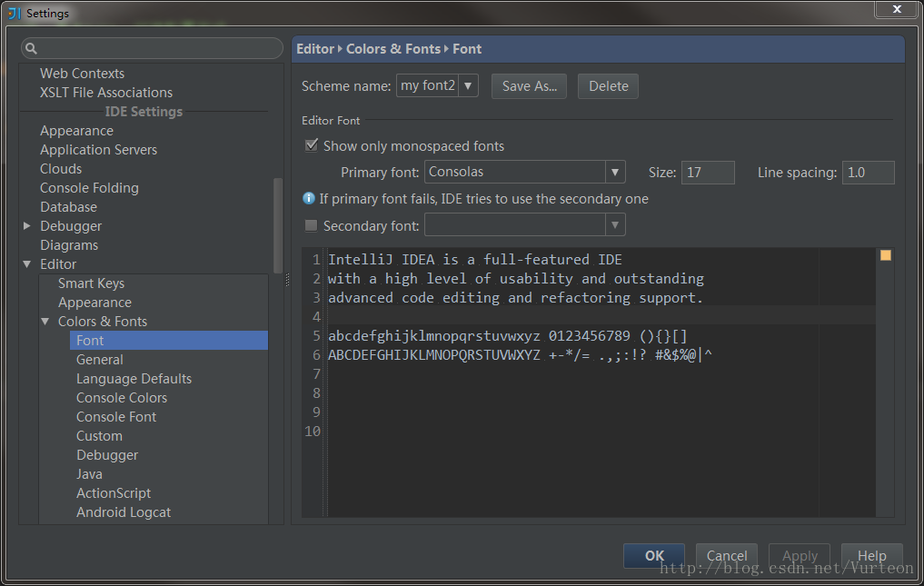Expand the Debugger tree node arrow
This screenshot has height=586, width=924.
[x=27, y=226]
